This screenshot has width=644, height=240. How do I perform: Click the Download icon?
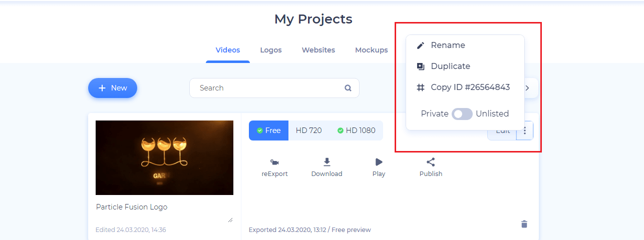click(327, 162)
